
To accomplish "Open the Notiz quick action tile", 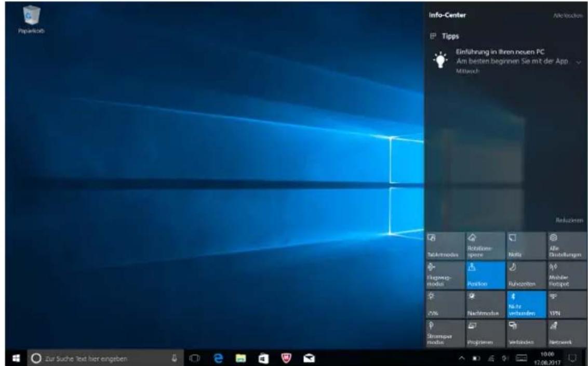I will coord(526,246).
